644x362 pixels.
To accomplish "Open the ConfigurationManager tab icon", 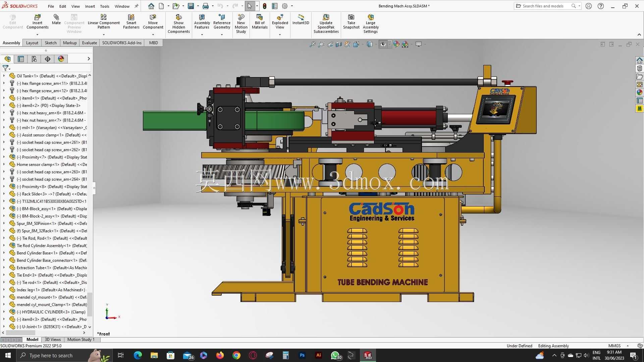I will pyautogui.click(x=34, y=59).
